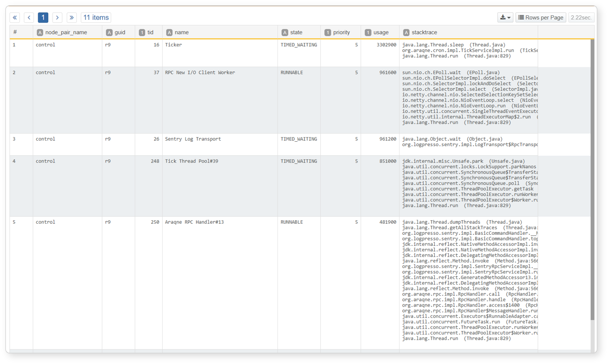Click the type icon for stacktrace column
The height and width of the screenshot is (364, 608).
click(406, 32)
